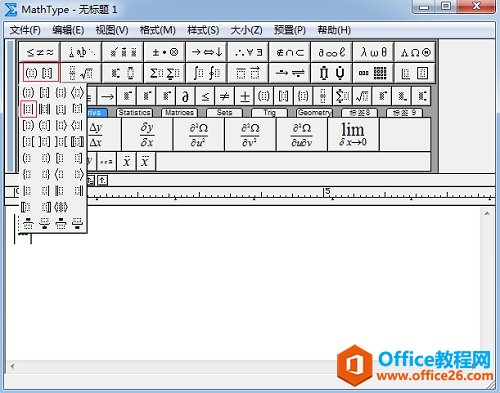Insert summation template from small bar
500x393 pixels.
(x=343, y=96)
